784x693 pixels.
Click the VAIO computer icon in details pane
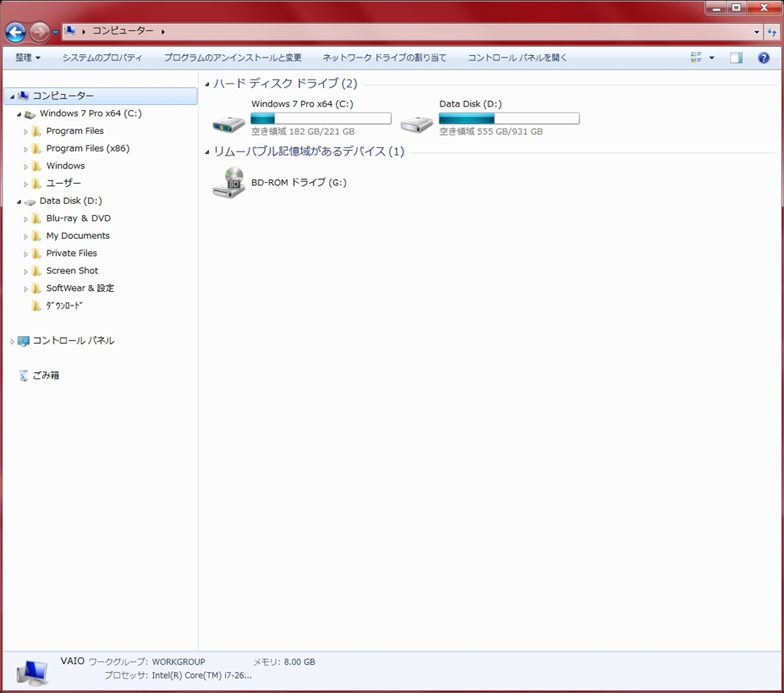coord(32,672)
